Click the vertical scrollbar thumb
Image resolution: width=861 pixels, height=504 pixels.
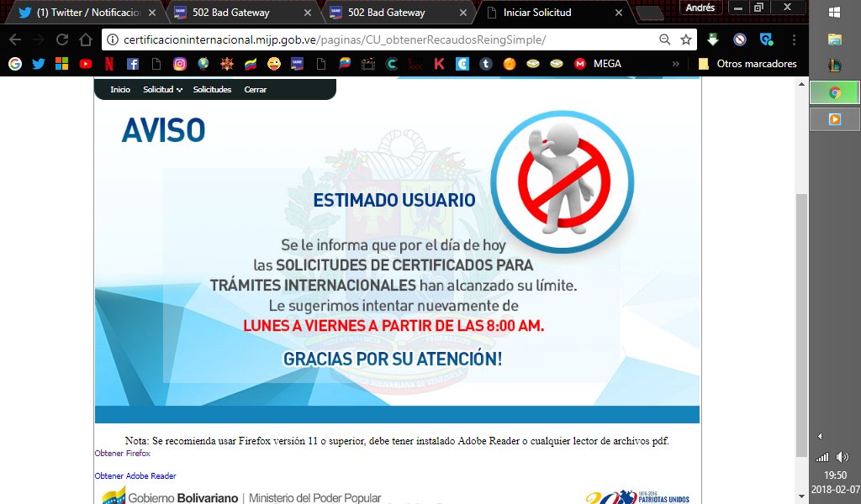point(801,325)
